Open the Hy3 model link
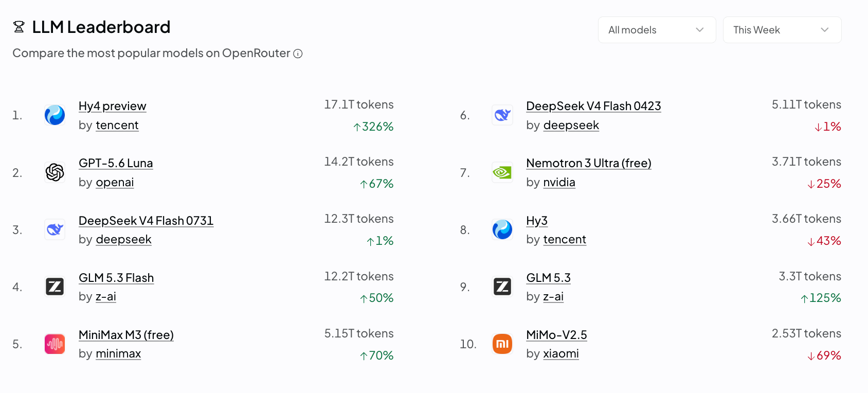Image resolution: width=868 pixels, height=393 pixels. pos(537,221)
